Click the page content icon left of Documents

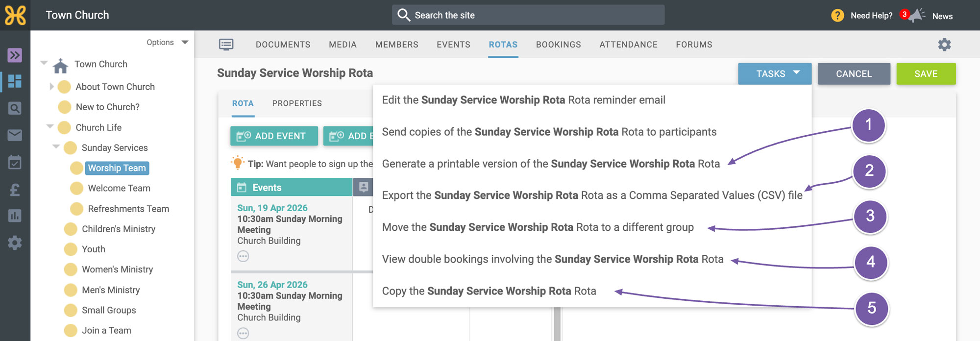[x=226, y=45]
